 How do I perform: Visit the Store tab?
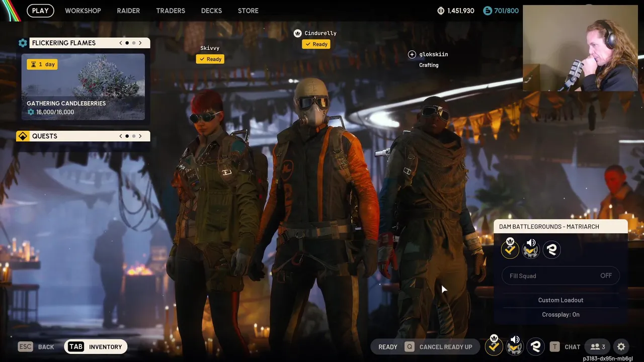coord(248,11)
